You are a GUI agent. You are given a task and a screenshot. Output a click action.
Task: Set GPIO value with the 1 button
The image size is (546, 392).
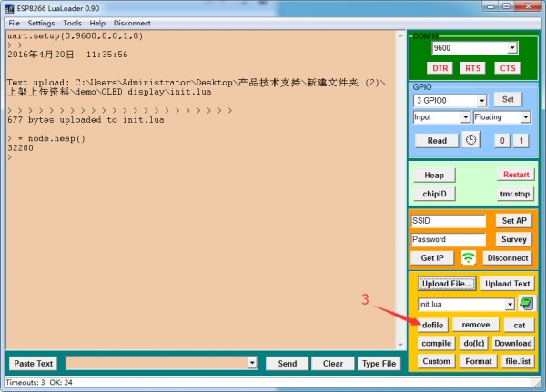521,141
